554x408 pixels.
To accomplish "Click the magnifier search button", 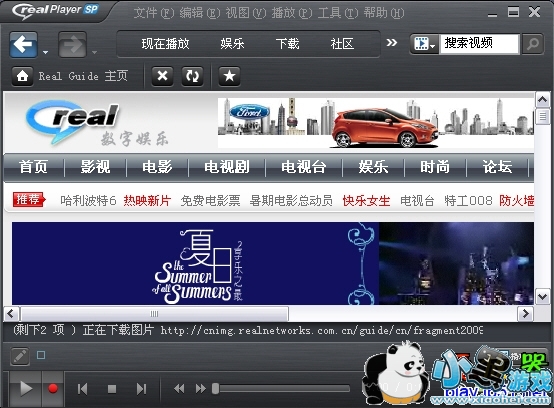I will pyautogui.click(x=532, y=44).
